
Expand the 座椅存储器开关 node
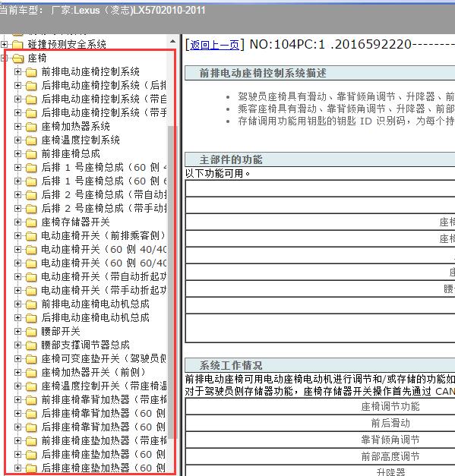click(x=17, y=222)
